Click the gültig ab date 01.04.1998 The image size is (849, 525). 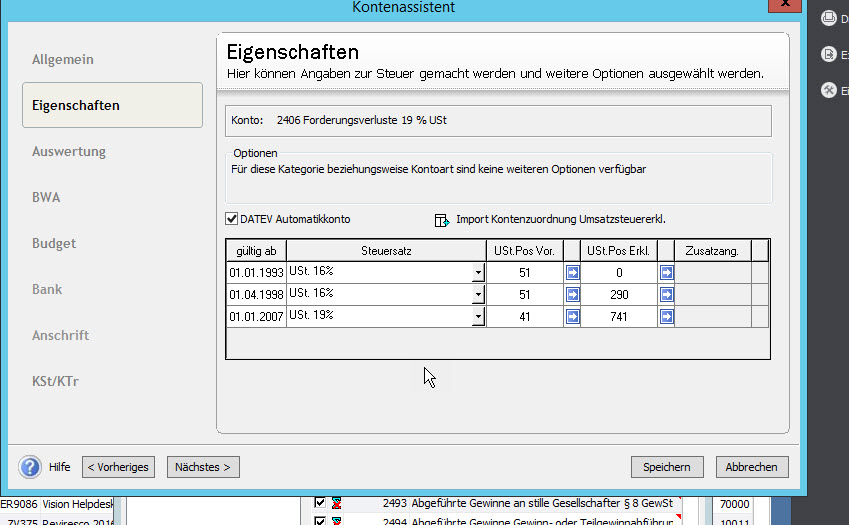[x=256, y=294]
